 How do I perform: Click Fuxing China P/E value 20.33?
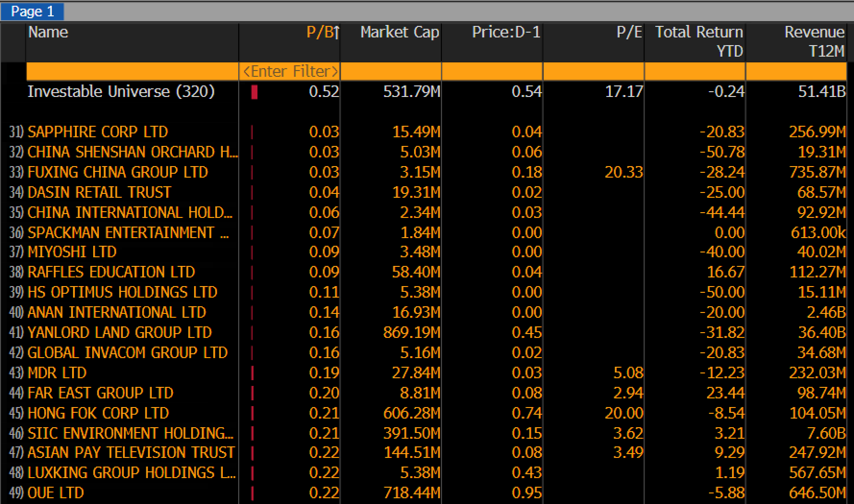pos(624,172)
